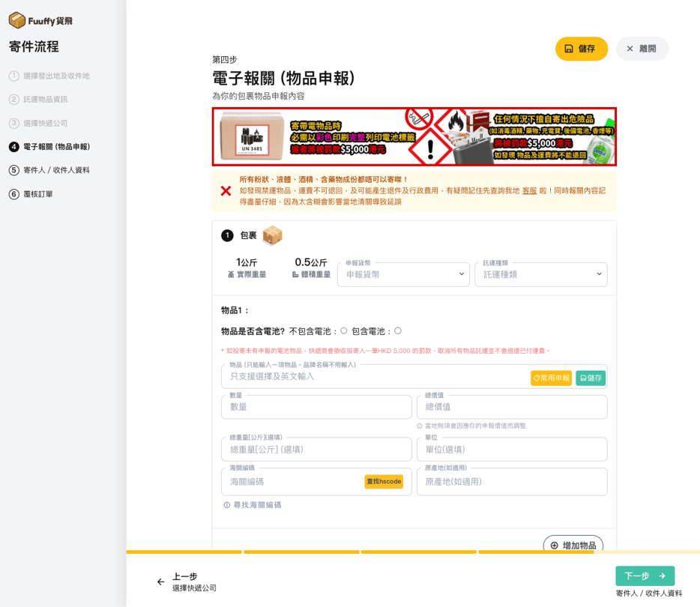This screenshot has width=700, height=607.
Task: Click the 實際重量 scale icon
Action: [x=231, y=275]
